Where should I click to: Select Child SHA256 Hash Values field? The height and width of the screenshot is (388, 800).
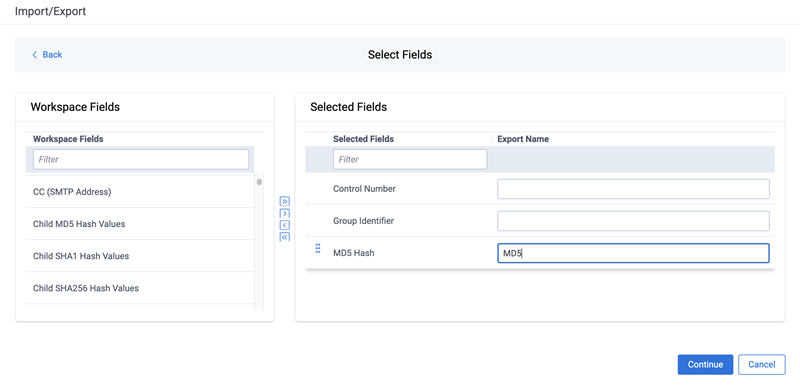pos(140,288)
